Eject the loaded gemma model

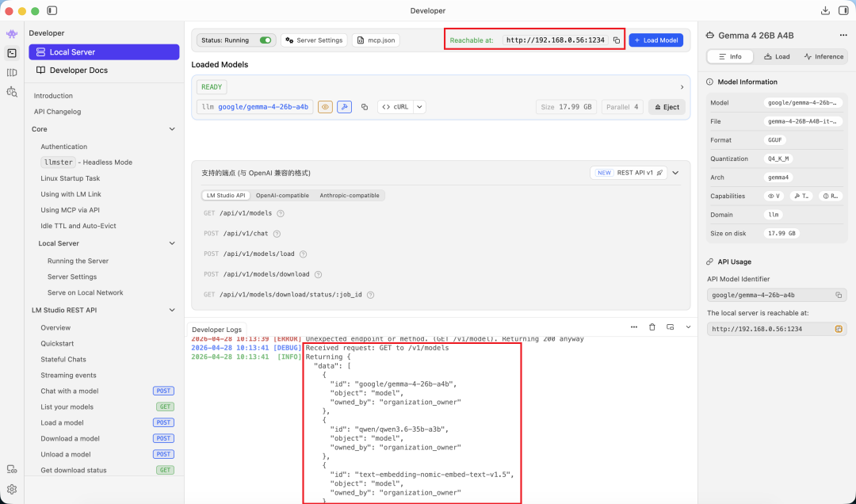[x=667, y=107]
